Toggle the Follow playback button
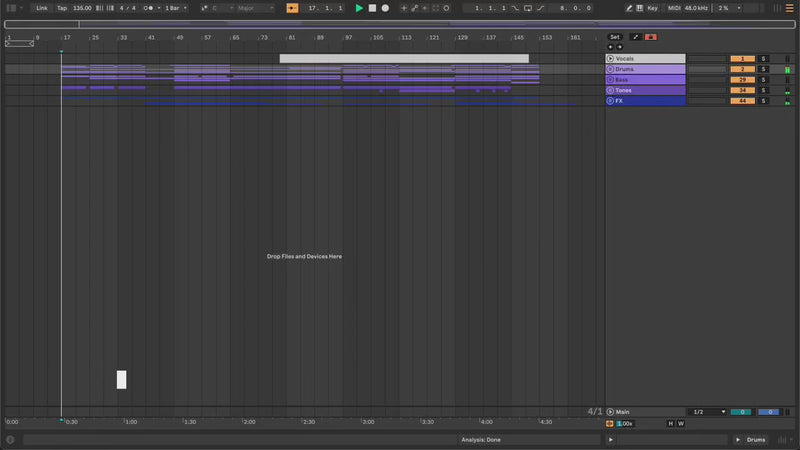The height and width of the screenshot is (450, 800). pos(292,8)
